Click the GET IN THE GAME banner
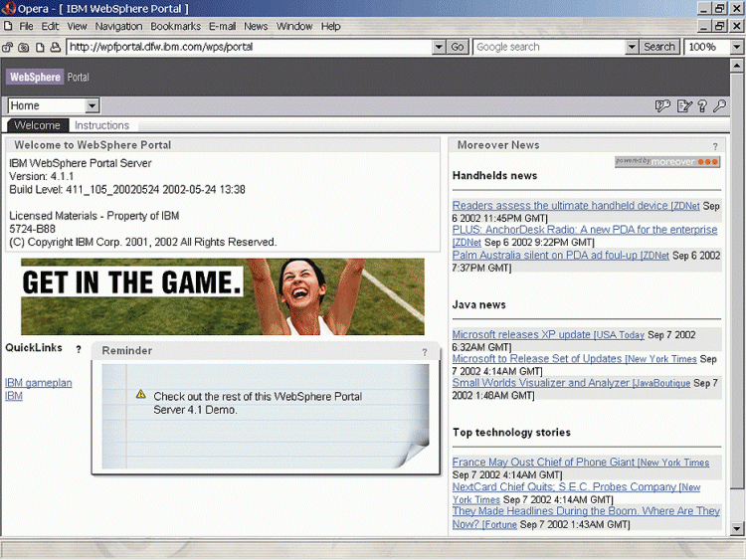 223,296
